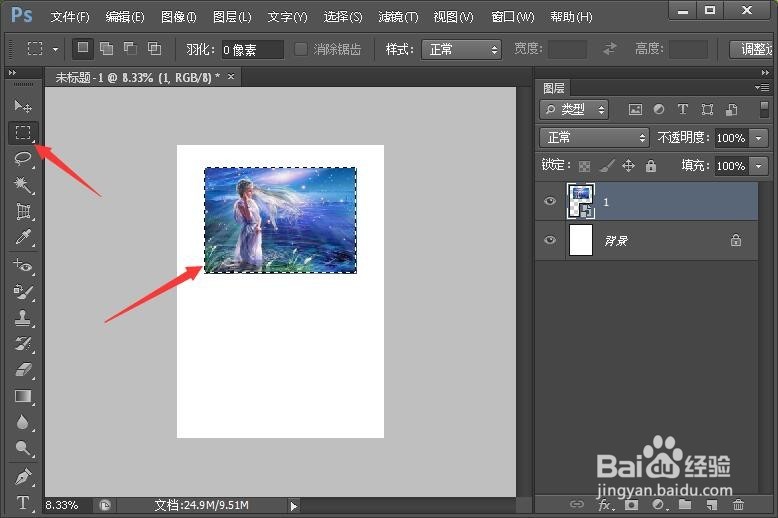Viewport: 778px width, 518px height.
Task: Create a new layer
Action: click(712, 505)
